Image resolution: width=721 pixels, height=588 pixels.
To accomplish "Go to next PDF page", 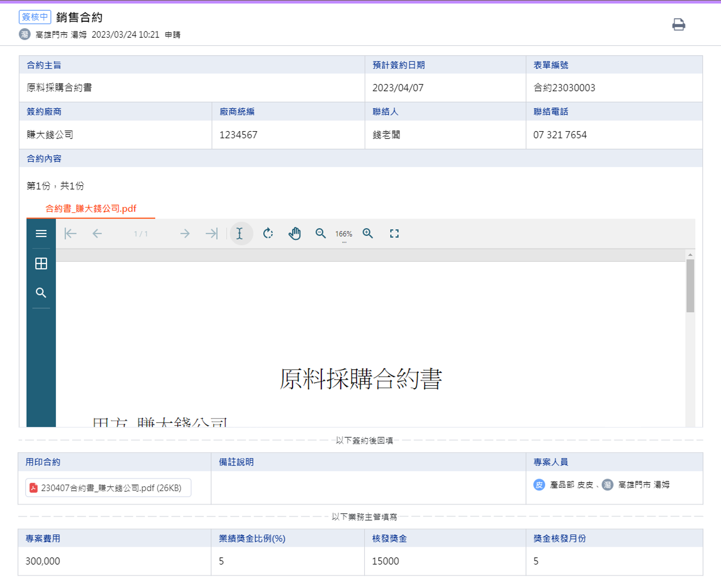I will 185,234.
